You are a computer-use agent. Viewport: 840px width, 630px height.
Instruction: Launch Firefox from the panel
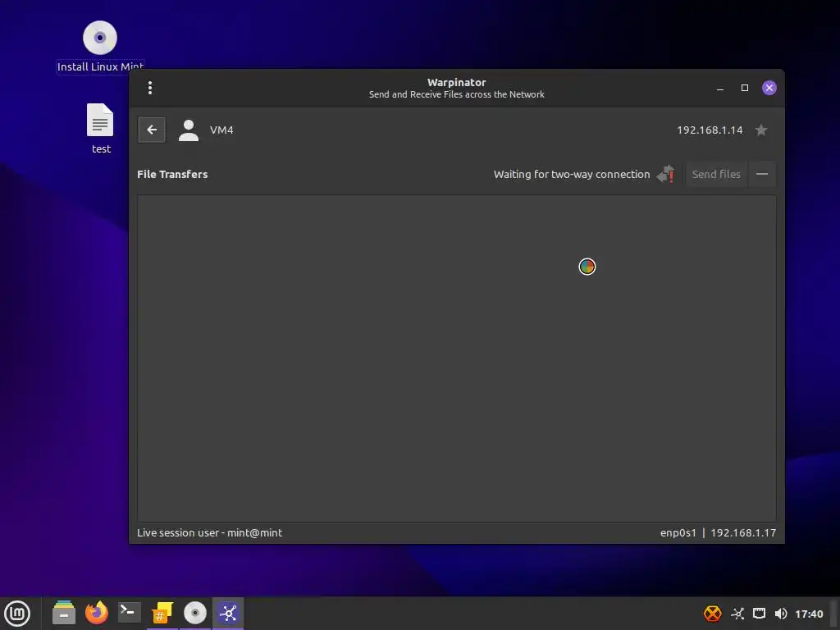[x=97, y=613]
